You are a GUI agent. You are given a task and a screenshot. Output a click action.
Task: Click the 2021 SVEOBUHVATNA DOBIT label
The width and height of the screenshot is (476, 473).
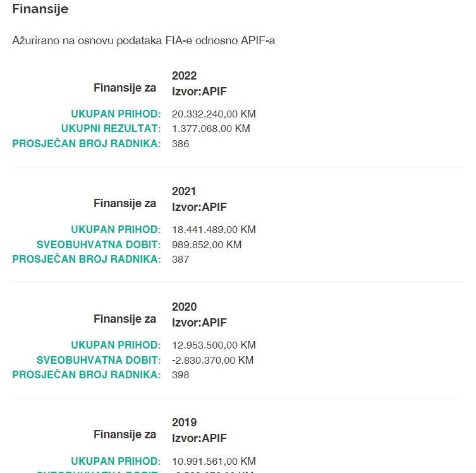tap(99, 244)
